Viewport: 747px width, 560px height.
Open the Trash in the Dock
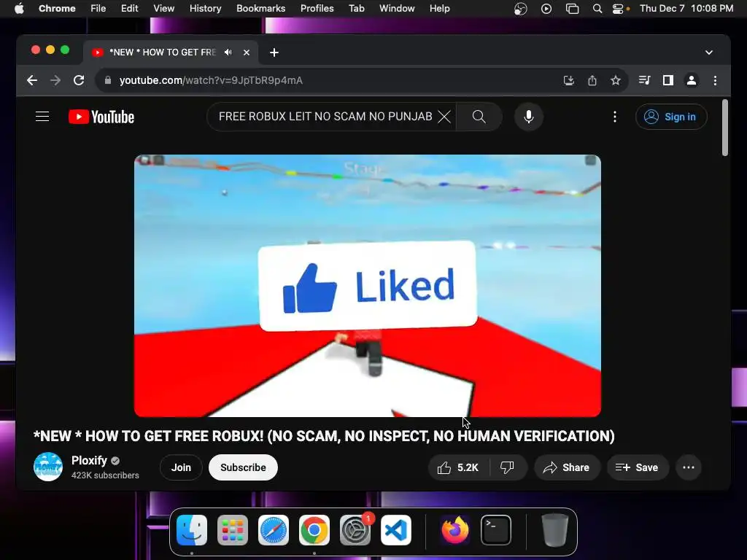pyautogui.click(x=554, y=530)
